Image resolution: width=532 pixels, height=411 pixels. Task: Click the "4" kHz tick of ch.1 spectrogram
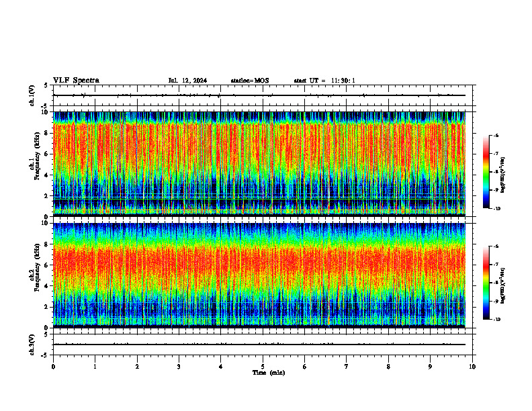click(47, 175)
